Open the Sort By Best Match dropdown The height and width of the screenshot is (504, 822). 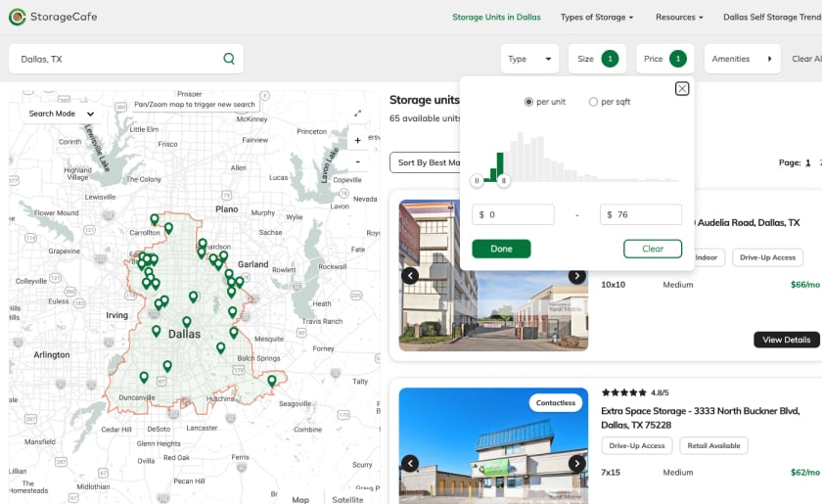(426, 162)
